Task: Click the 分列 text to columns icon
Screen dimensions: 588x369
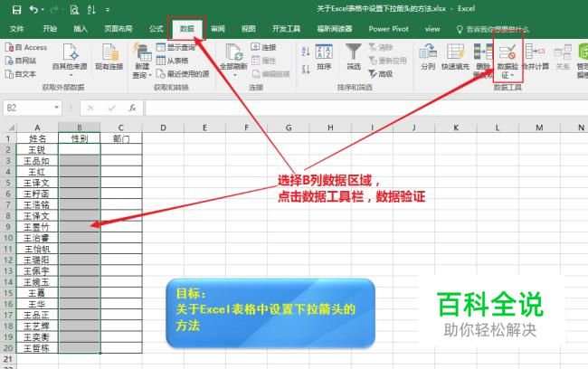Action: point(428,57)
